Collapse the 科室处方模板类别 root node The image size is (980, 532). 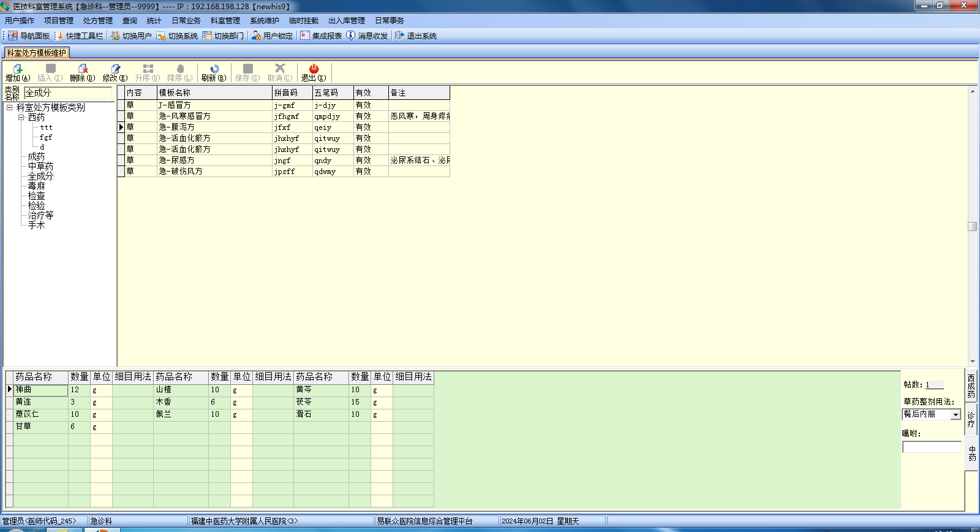[x=10, y=107]
